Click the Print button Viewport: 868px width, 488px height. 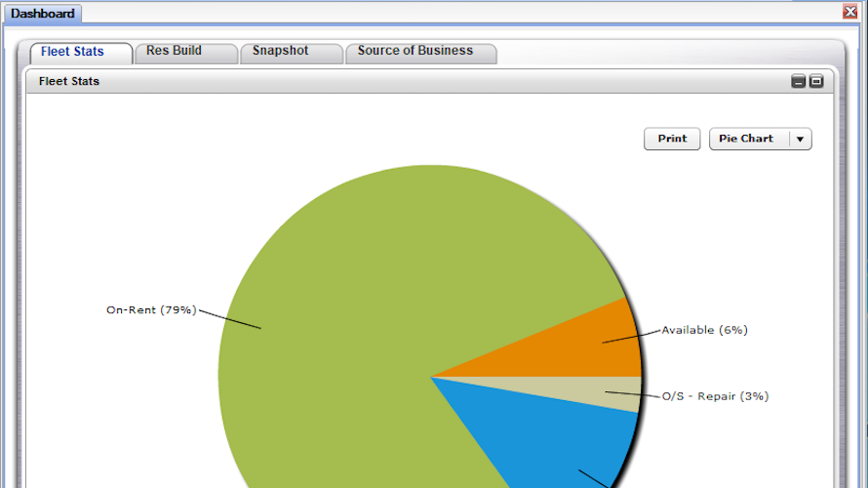coord(672,139)
